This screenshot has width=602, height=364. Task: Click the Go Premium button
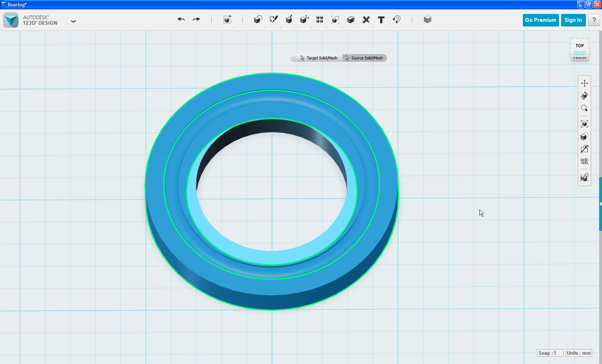540,20
